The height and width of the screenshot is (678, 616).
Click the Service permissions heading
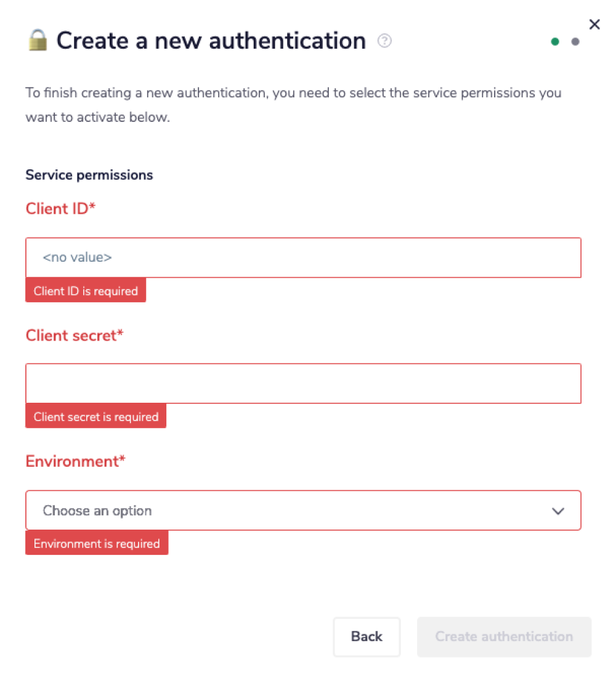click(x=89, y=175)
